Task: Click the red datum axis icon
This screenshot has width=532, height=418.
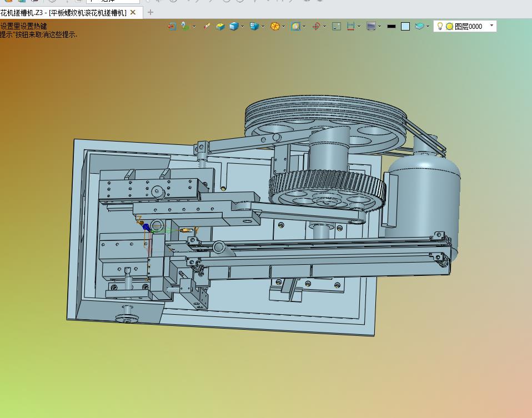Action: click(x=316, y=27)
